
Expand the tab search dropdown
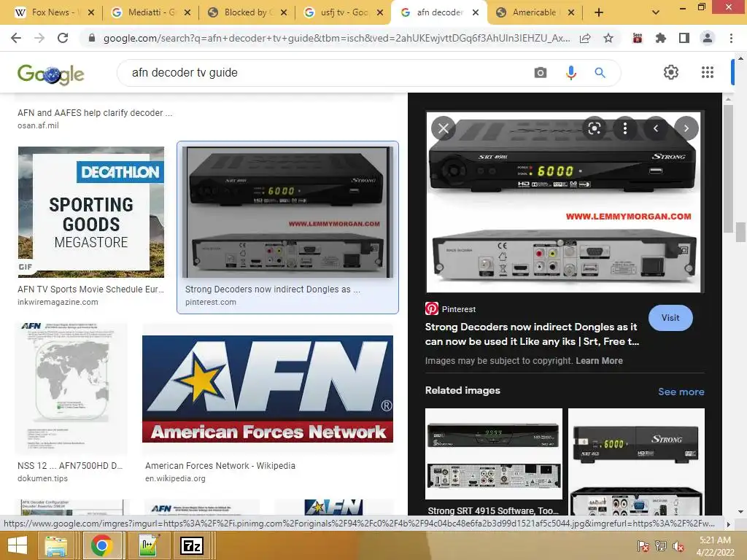656,12
